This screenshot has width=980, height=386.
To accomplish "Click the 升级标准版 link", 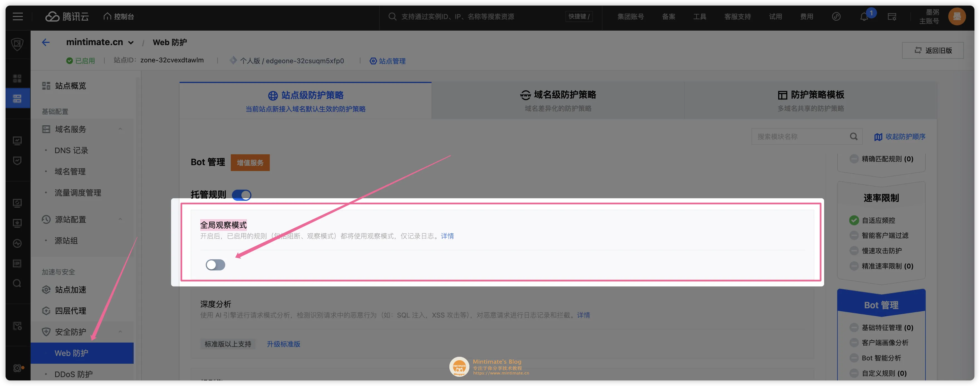I will click(x=283, y=344).
